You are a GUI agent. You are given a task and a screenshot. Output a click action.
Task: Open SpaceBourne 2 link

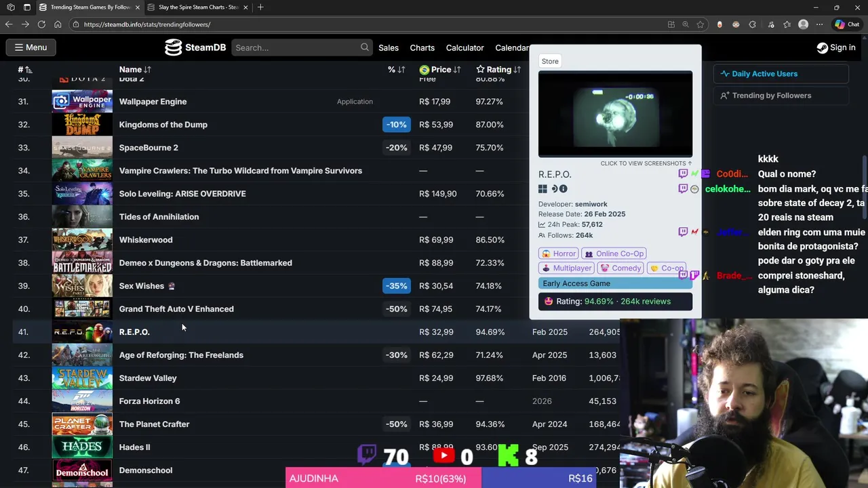149,148
